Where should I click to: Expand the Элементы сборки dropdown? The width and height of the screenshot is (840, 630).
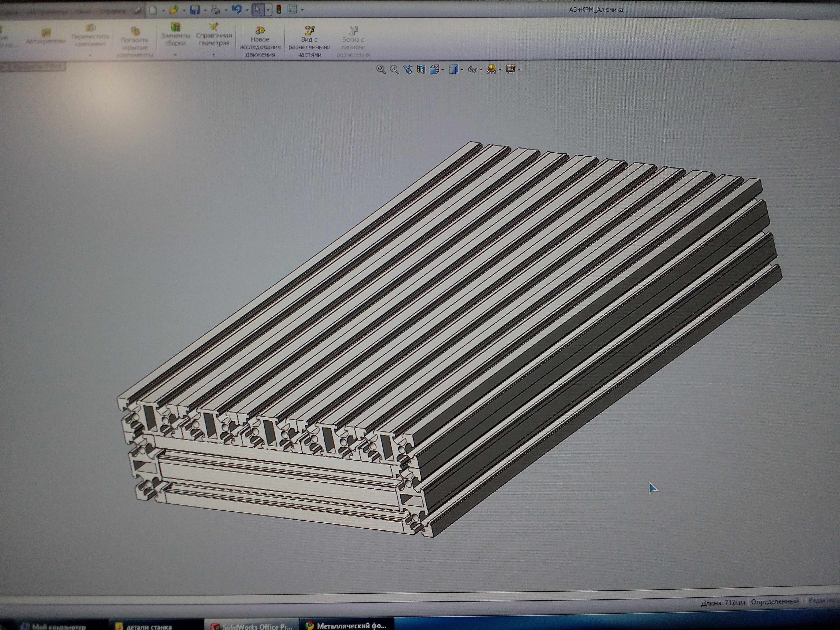(x=175, y=55)
